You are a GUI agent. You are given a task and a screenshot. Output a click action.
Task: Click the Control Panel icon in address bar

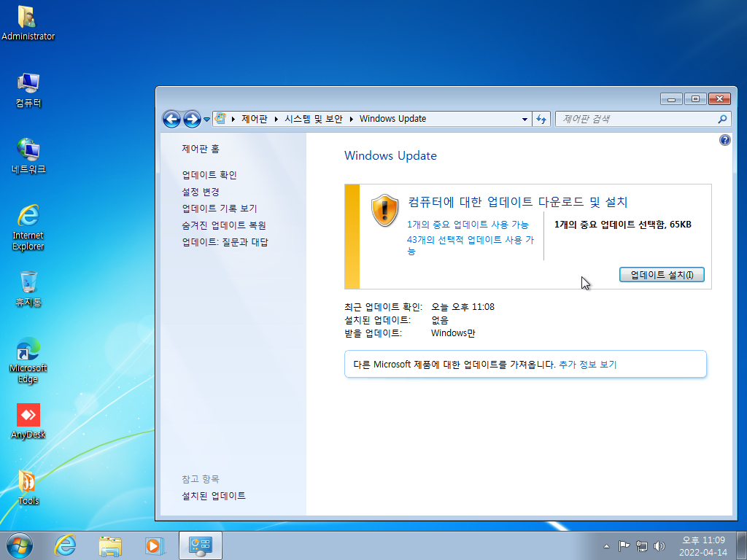tap(220, 118)
